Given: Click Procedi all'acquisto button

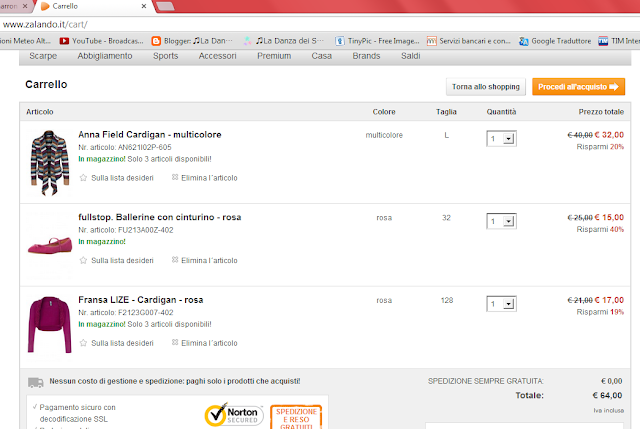Looking at the screenshot, I should [x=578, y=87].
